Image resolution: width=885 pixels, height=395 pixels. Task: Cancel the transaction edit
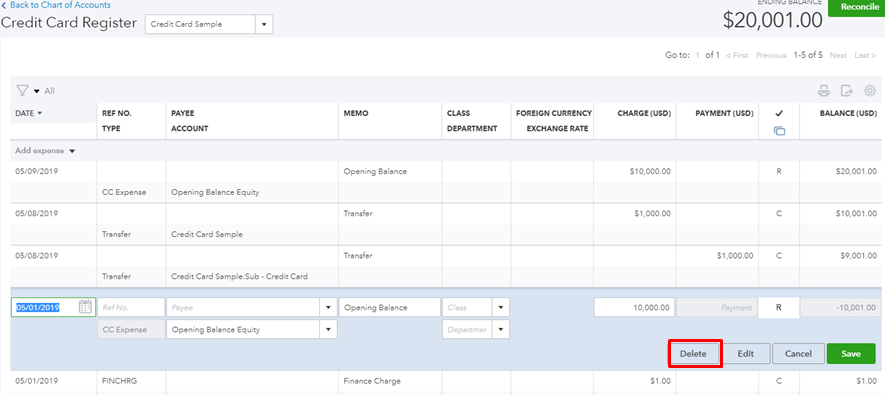(798, 354)
